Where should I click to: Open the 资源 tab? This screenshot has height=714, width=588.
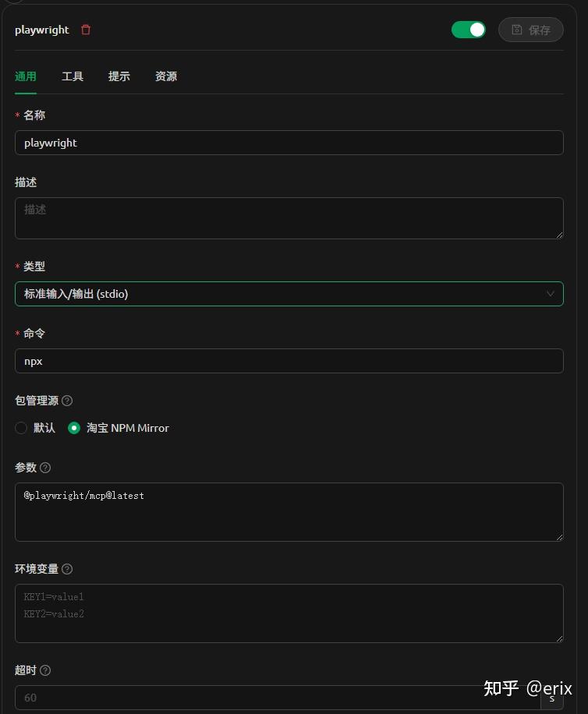(x=165, y=76)
